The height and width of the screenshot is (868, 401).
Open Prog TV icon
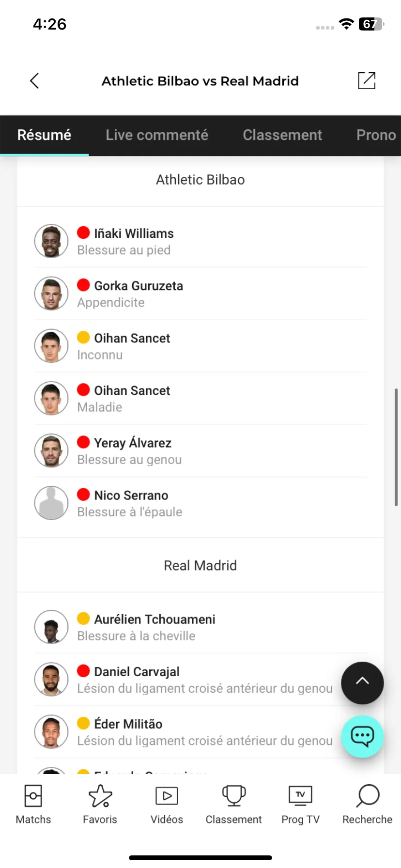(x=300, y=805)
